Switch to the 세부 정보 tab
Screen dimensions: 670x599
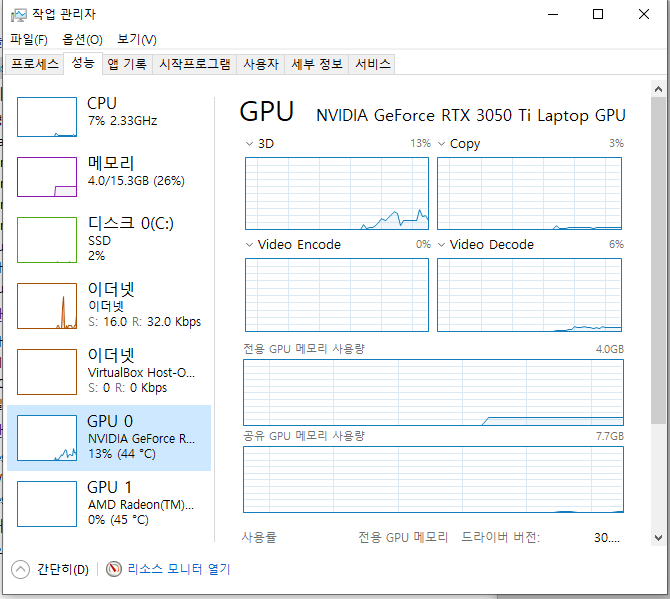[317, 64]
